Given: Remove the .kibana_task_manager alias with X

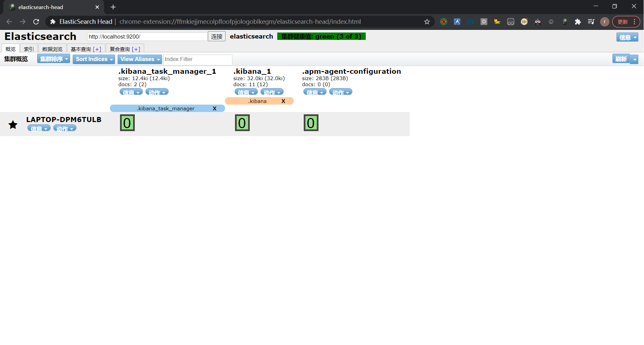Looking at the screenshot, I should pos(215,108).
